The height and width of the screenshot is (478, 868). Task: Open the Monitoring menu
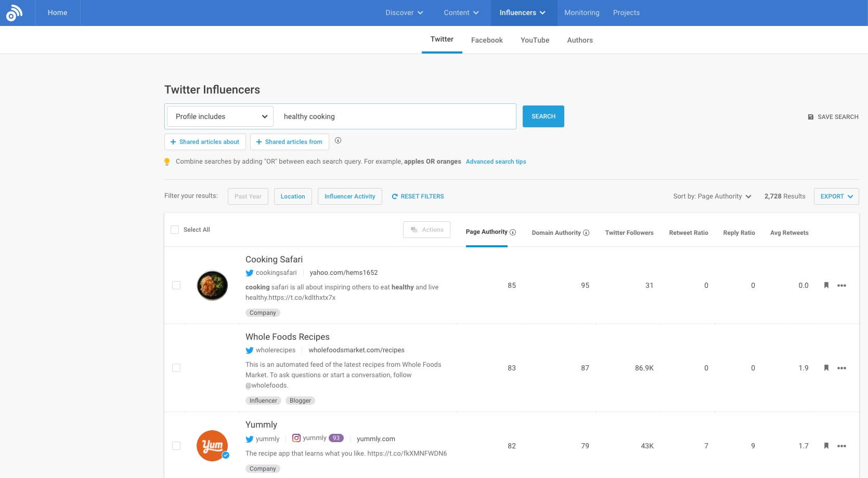pyautogui.click(x=581, y=12)
